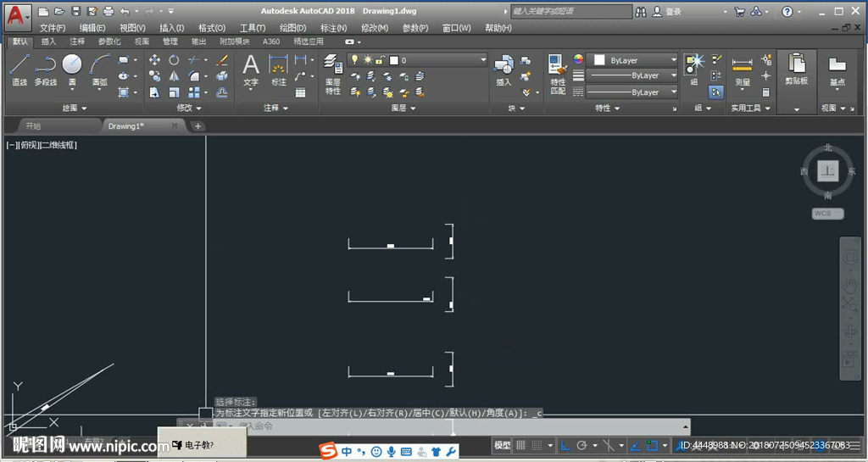Click the Clipboard (剪贴板) icon

(x=797, y=70)
